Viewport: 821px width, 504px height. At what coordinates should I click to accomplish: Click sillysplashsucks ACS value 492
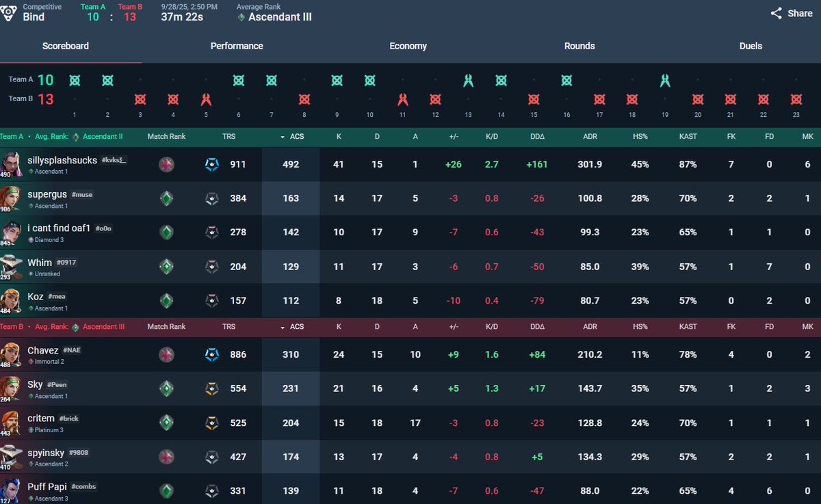click(291, 164)
